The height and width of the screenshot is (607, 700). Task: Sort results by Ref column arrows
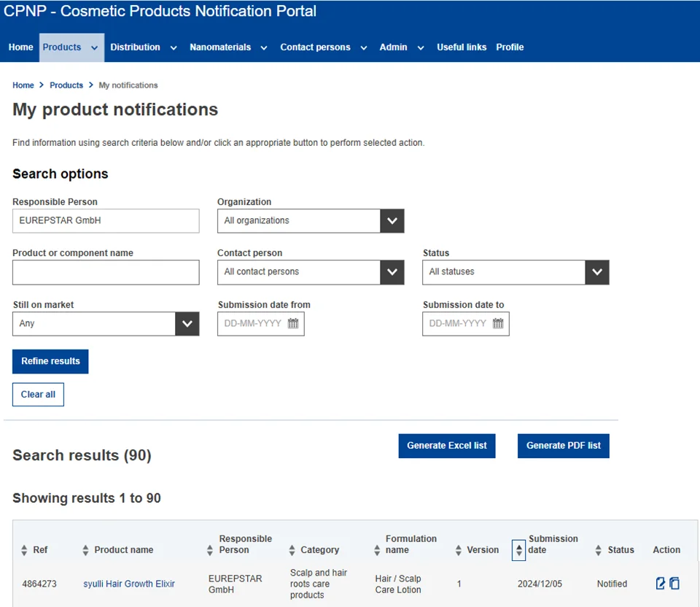[25, 550]
